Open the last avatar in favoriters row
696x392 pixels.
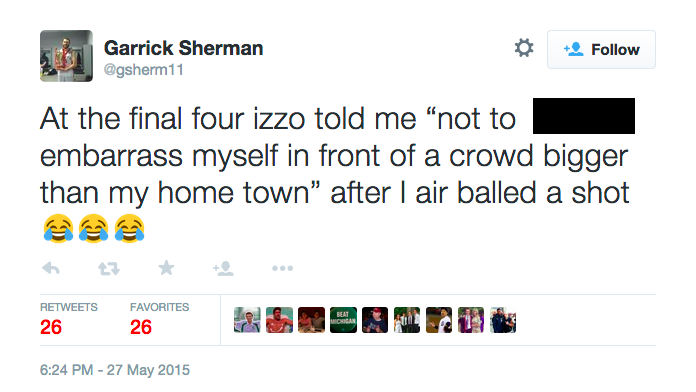click(x=503, y=320)
